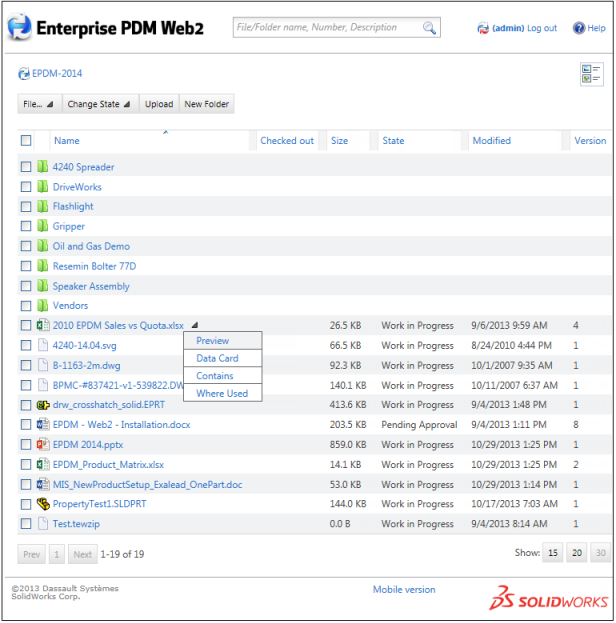The height and width of the screenshot is (623, 616).
Task: Click the Upload button
Action: point(159,104)
